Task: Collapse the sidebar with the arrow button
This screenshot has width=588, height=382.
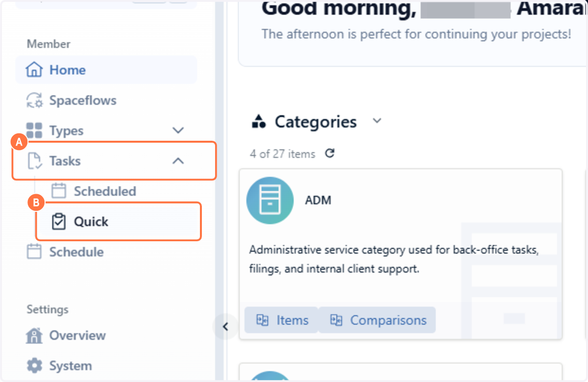Action: click(x=225, y=327)
